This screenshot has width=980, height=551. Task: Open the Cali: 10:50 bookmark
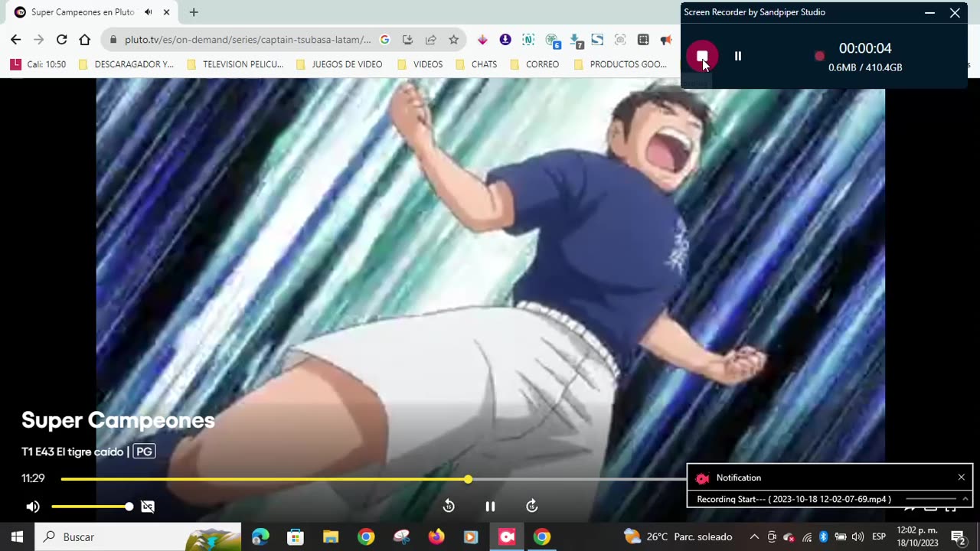click(x=38, y=64)
